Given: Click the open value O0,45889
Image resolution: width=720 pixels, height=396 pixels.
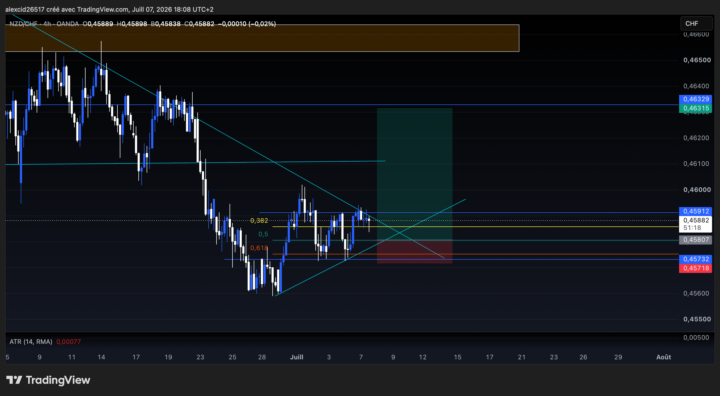Looking at the screenshot, I should 98,24.
